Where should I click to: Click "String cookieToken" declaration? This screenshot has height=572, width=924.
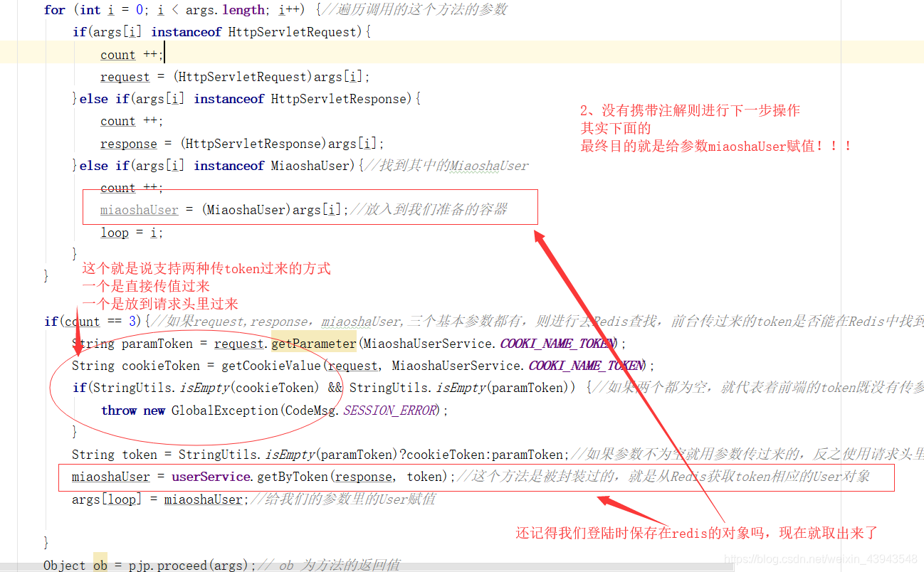point(136,366)
